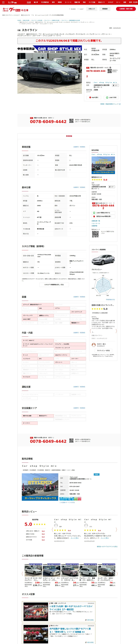Click reviewer 優々 avatar icon

click(x=56, y=526)
